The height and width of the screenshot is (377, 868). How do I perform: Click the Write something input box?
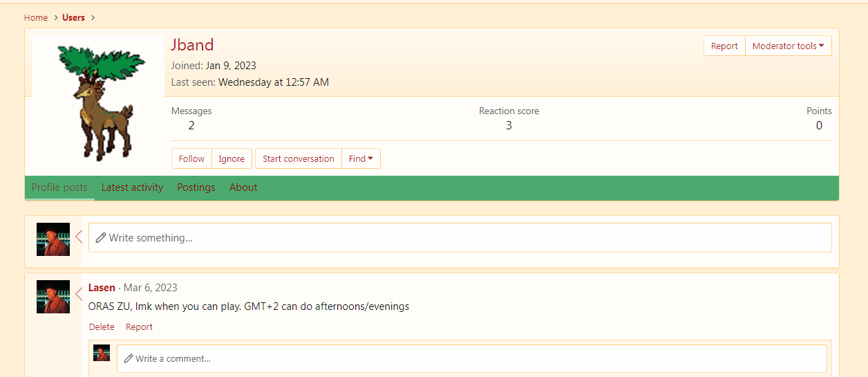[x=460, y=237]
